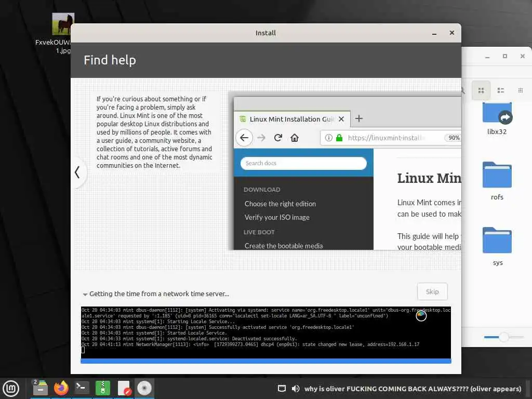This screenshot has width=532, height=399.
Task: Open the document with red badge taskbar icon
Action: tap(124, 388)
